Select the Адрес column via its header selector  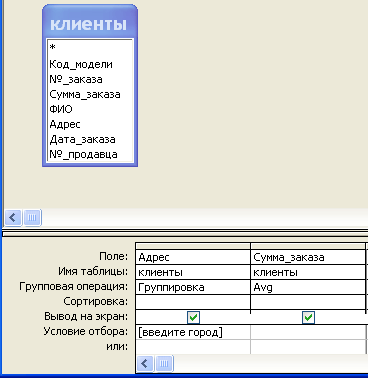(x=193, y=246)
